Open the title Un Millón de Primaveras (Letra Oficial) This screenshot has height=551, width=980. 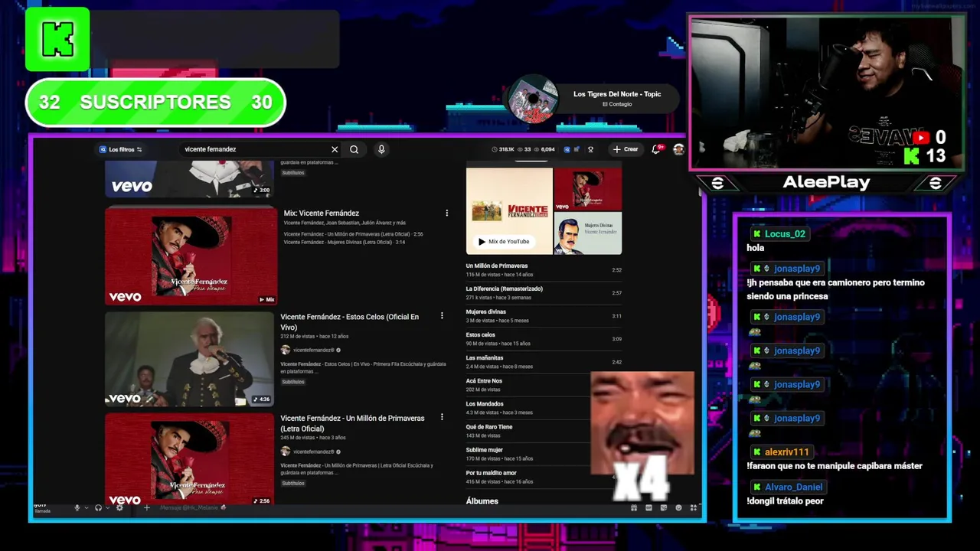click(x=352, y=423)
